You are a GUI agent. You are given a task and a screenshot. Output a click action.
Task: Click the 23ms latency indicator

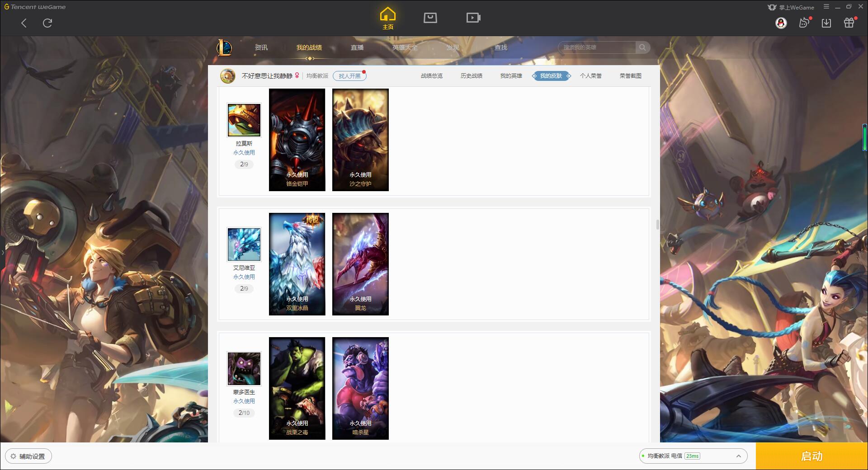[692, 456]
